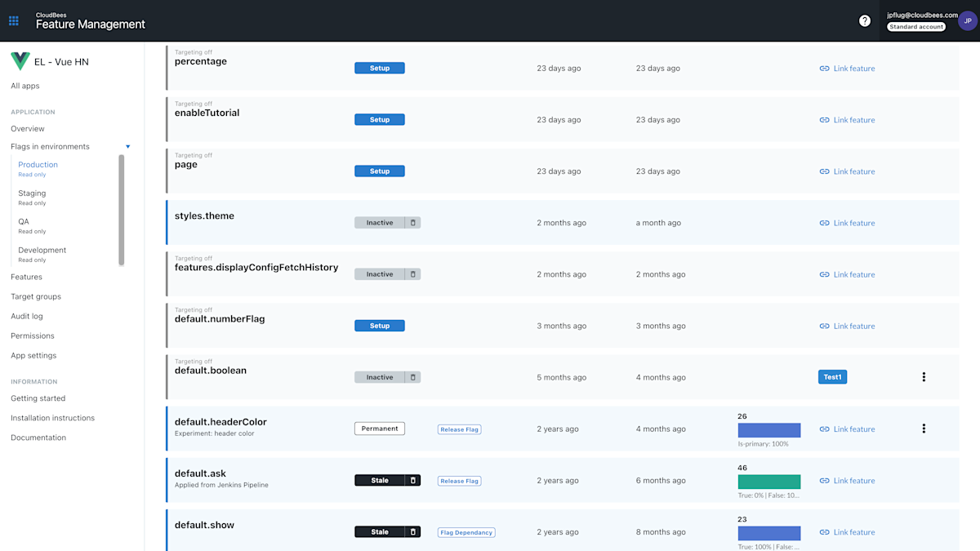Image resolution: width=980 pixels, height=551 pixels.
Task: Click the link icon beside percentage's Link feature
Action: point(824,68)
